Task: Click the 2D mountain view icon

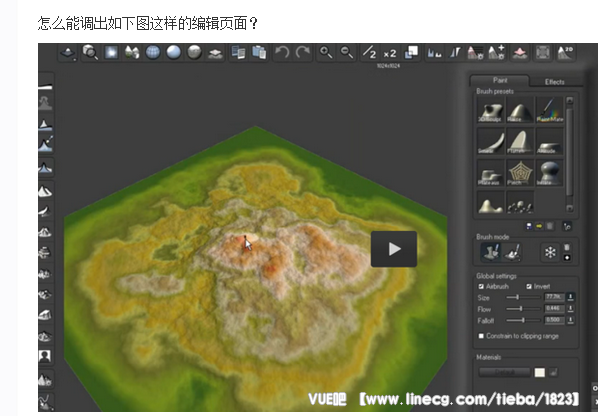Action: pyautogui.click(x=565, y=53)
